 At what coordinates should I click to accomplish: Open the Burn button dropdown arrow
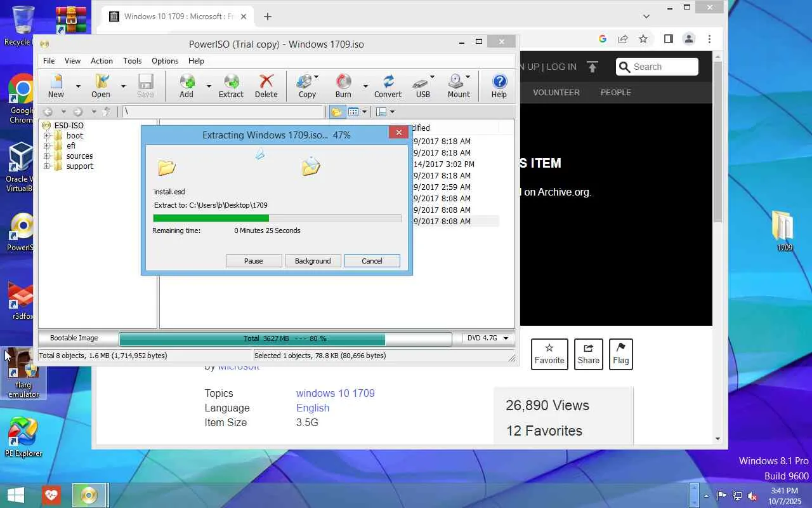click(x=365, y=86)
